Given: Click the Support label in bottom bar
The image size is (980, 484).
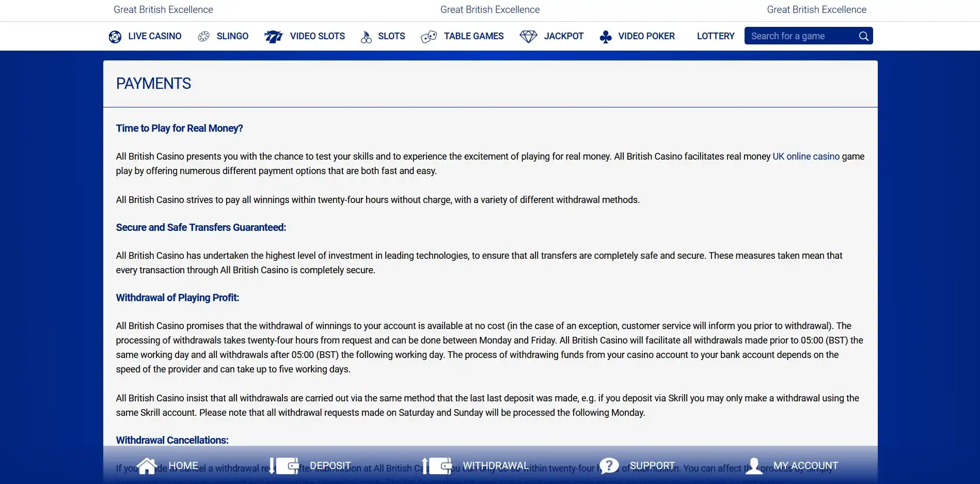Looking at the screenshot, I should (x=652, y=466).
